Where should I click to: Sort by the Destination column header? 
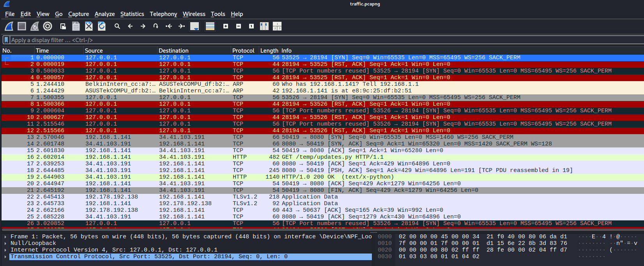[194, 51]
